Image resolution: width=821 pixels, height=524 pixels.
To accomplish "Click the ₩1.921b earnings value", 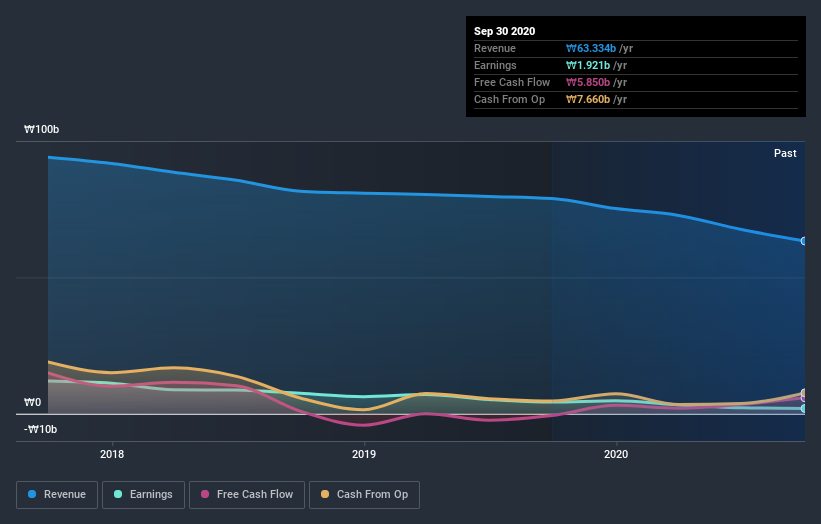I will point(587,65).
